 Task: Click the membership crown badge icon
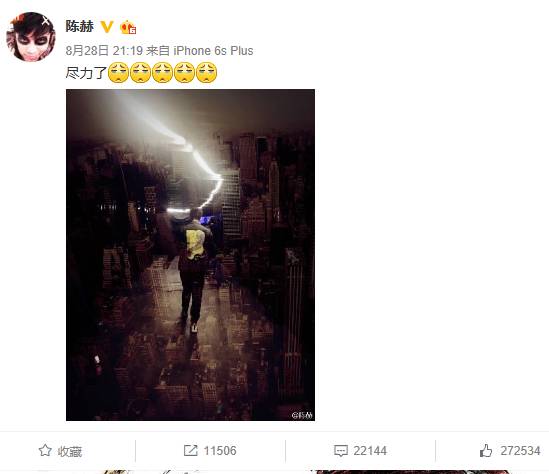pos(128,27)
